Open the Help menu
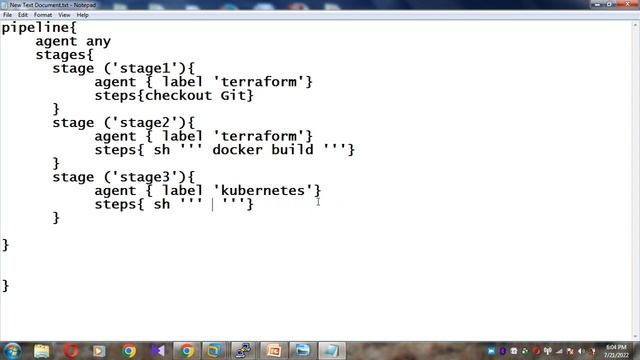The height and width of the screenshot is (360, 640). [82, 15]
